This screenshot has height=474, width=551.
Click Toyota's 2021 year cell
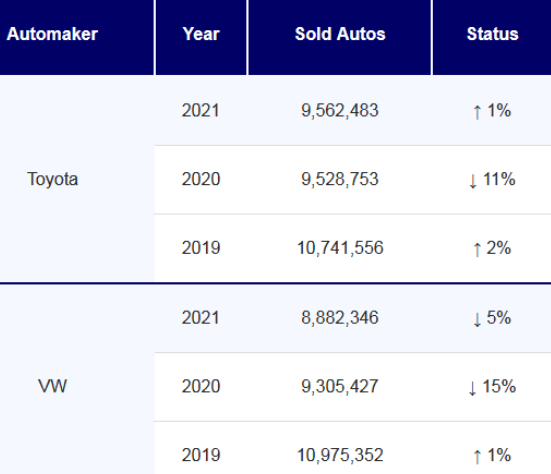pos(201,110)
